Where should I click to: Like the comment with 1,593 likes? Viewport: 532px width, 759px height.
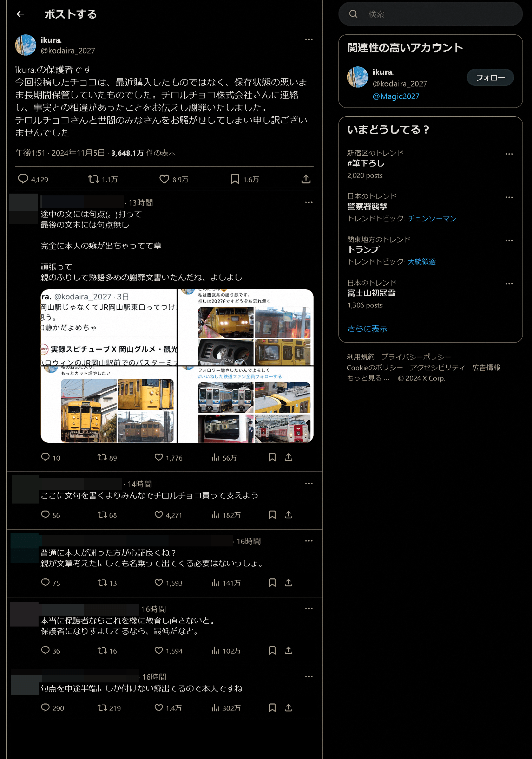click(159, 583)
